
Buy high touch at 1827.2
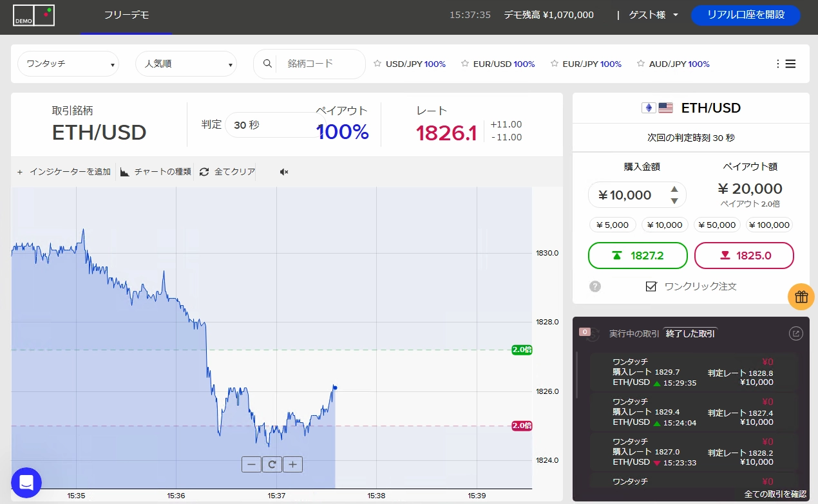pyautogui.click(x=638, y=256)
